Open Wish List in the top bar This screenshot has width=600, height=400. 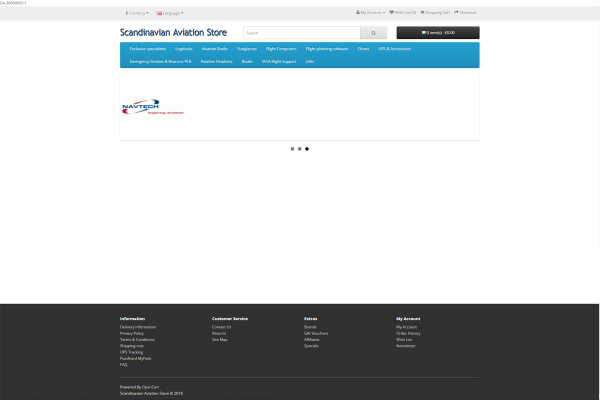[403, 13]
